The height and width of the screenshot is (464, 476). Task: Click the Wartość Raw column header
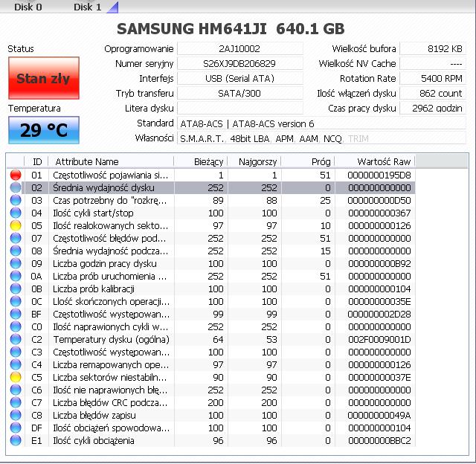click(375, 161)
